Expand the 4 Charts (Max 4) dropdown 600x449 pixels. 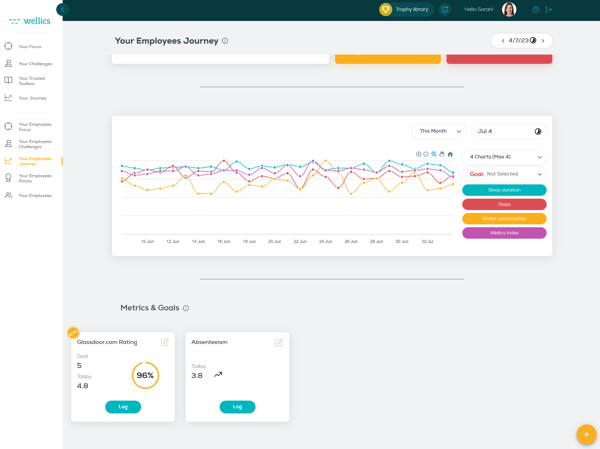click(504, 157)
